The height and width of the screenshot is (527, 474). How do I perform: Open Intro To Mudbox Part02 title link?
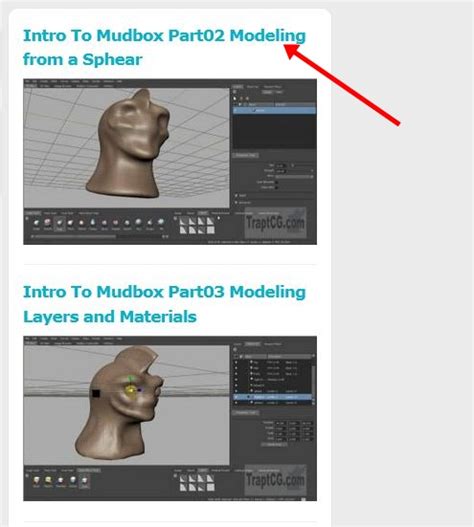[164, 47]
